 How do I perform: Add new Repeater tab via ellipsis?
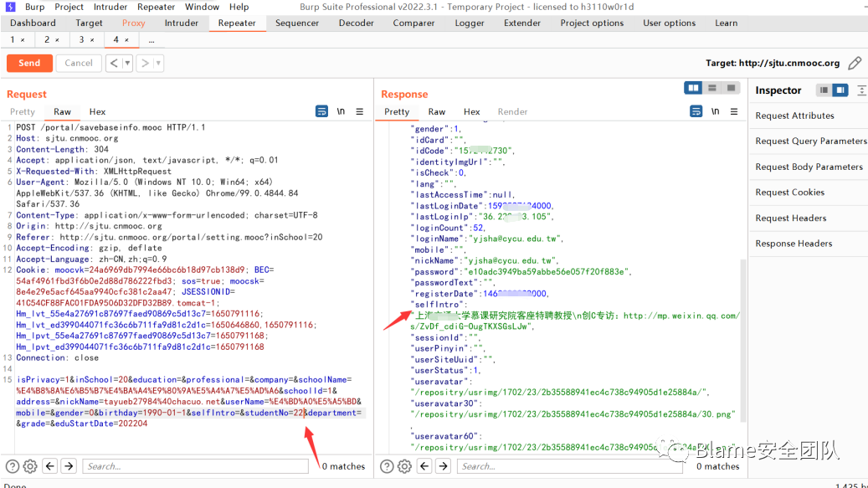click(x=152, y=40)
